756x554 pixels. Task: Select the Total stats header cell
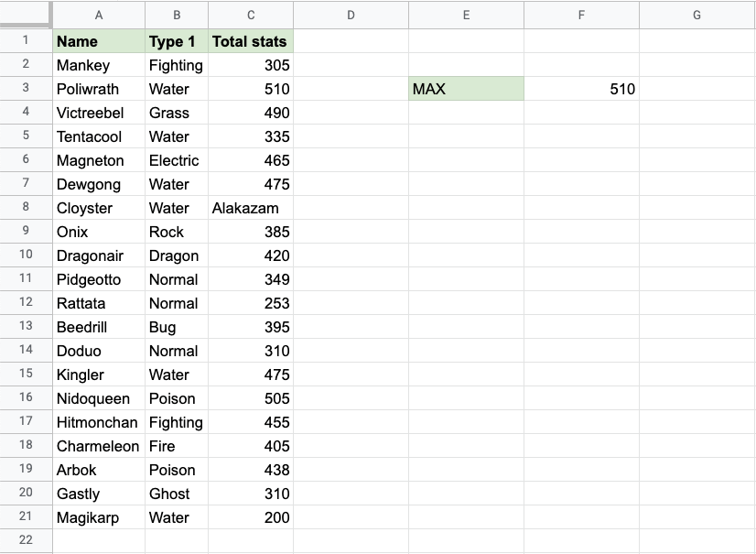251,41
